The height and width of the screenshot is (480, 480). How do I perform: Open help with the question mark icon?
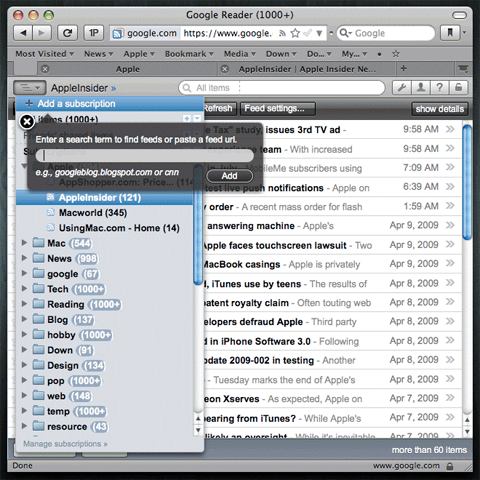pyautogui.click(x=440, y=88)
